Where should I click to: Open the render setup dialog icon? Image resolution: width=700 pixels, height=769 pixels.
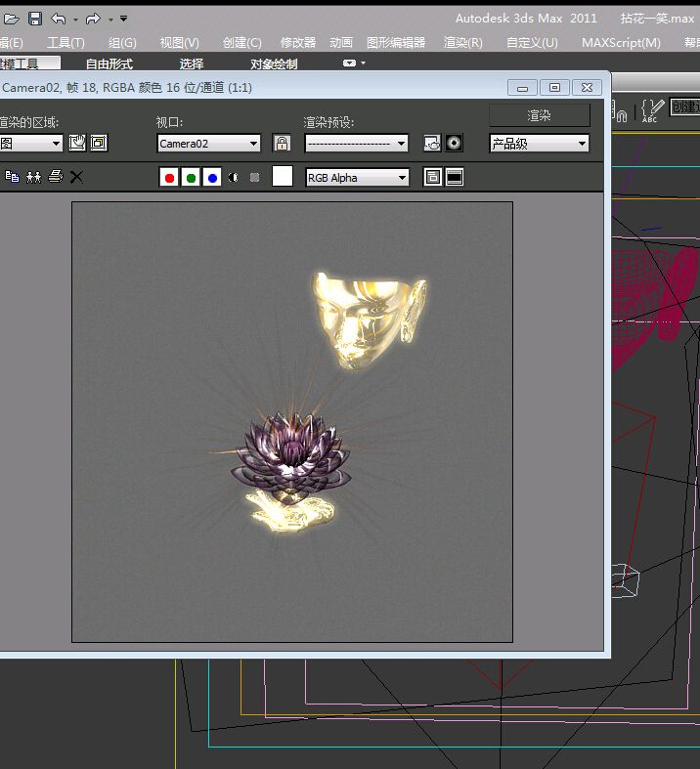coord(432,144)
